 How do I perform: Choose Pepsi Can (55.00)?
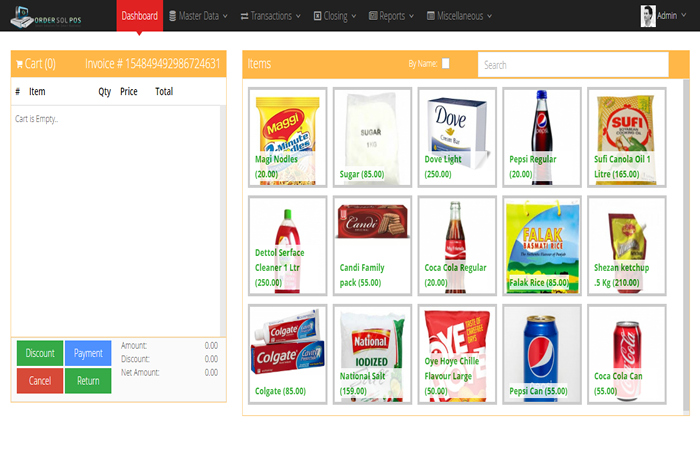542,354
